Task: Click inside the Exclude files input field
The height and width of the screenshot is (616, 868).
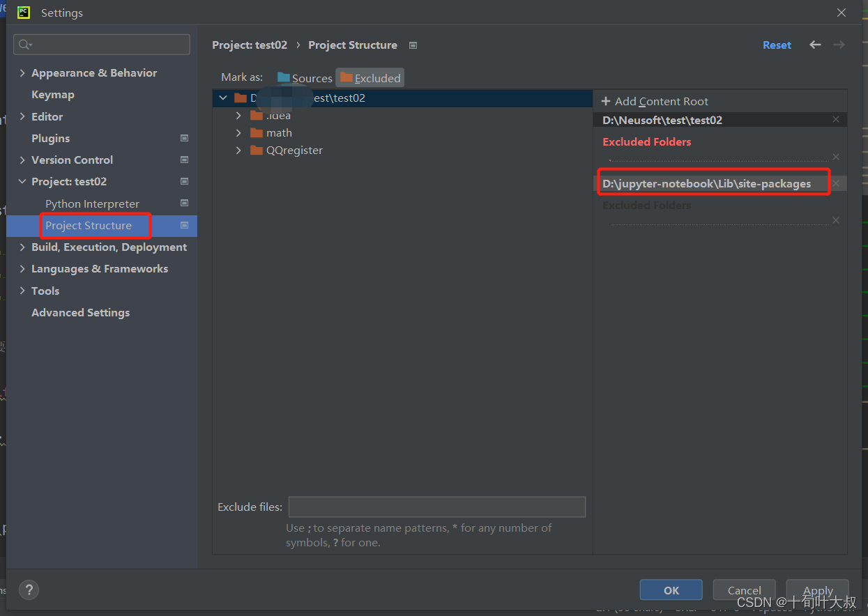Action: point(436,507)
